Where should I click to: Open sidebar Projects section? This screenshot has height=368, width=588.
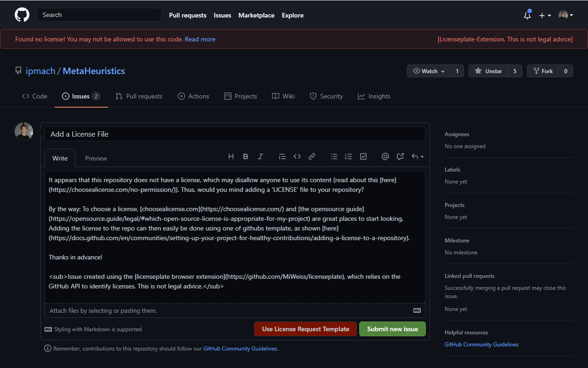pyautogui.click(x=455, y=205)
